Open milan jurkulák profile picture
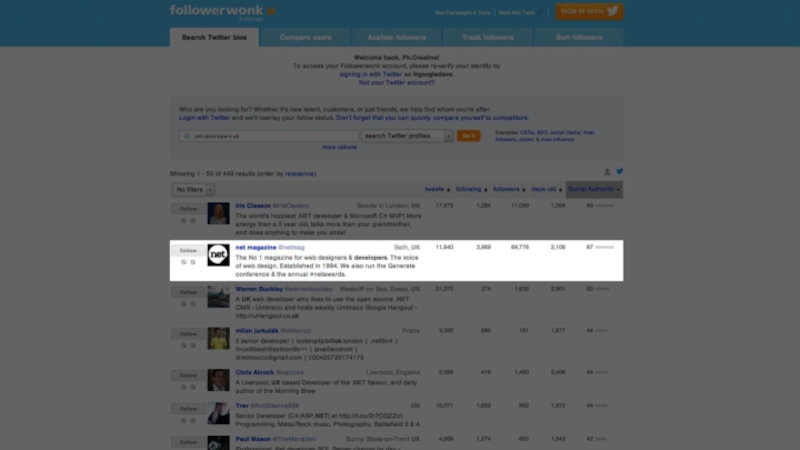The width and height of the screenshot is (800, 450). (218, 339)
